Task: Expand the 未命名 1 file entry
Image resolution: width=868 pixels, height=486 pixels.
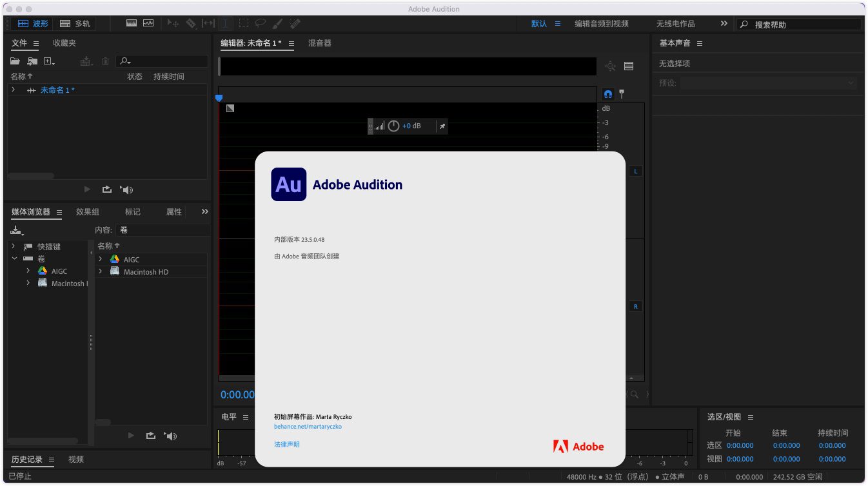Action: coord(13,90)
